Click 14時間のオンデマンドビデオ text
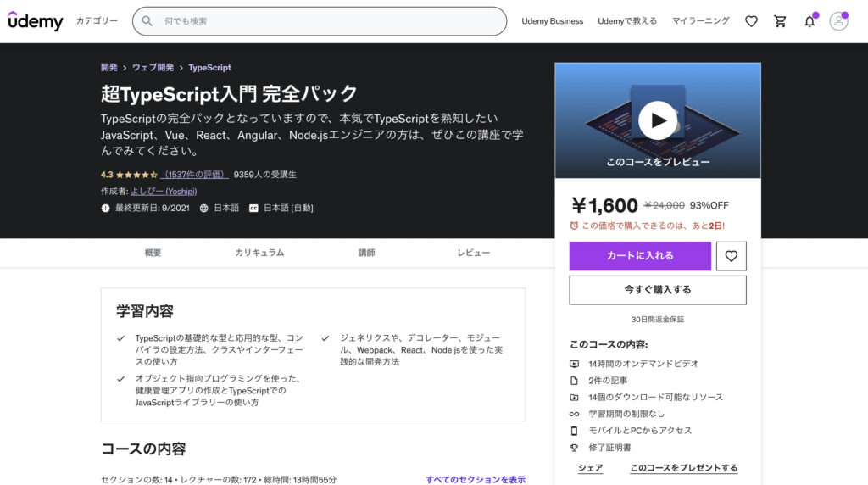 (643, 364)
